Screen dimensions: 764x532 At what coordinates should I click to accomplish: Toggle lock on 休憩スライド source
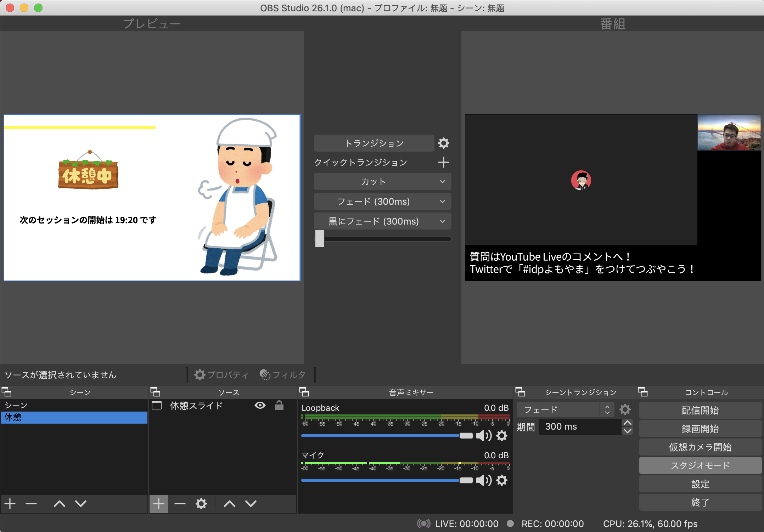279,405
